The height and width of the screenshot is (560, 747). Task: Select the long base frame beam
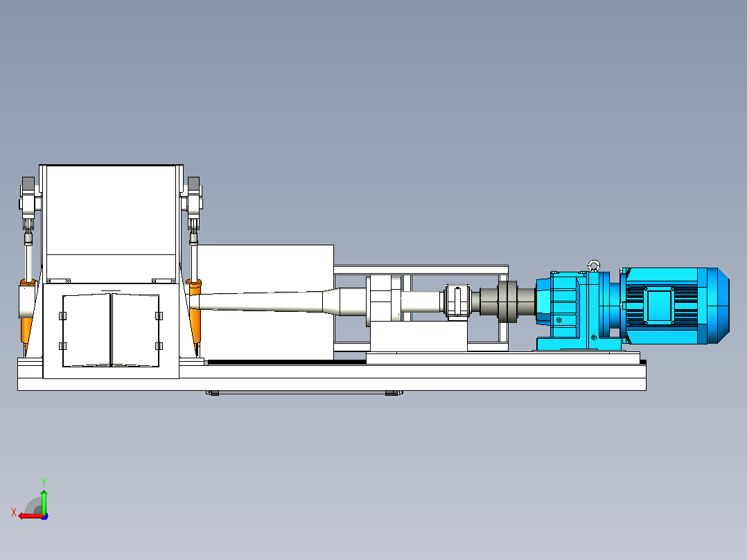pos(331,378)
